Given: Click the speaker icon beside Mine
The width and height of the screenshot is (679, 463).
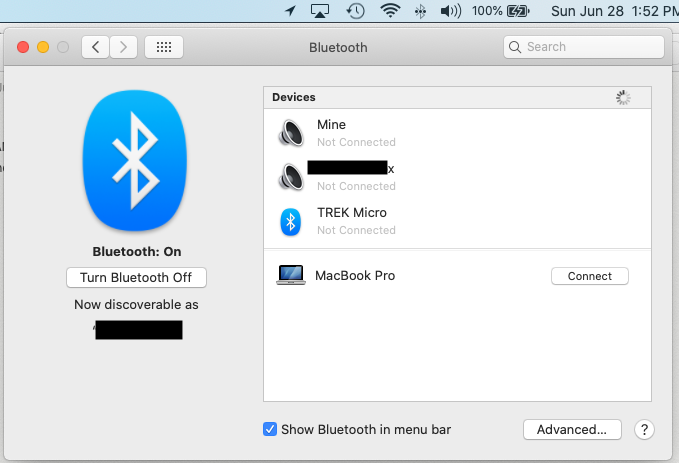Looking at the screenshot, I should point(291,133).
